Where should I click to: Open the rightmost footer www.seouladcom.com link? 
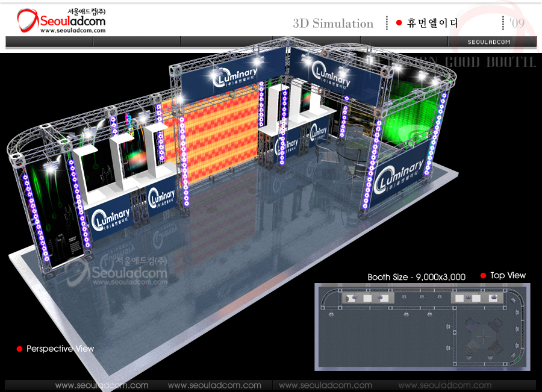coord(444,385)
